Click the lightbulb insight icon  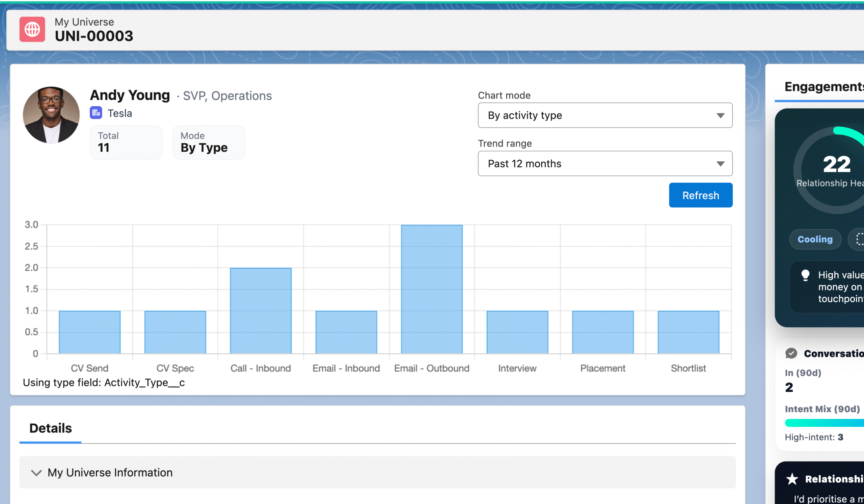click(x=805, y=275)
